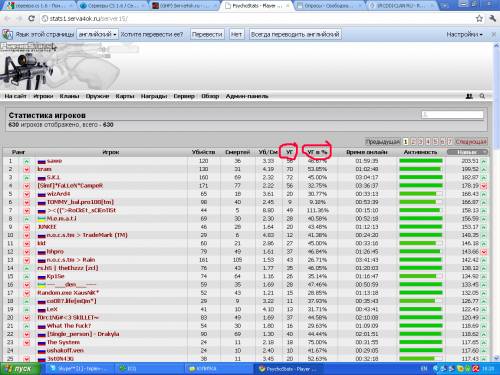Open the browser wrench settings menu
This screenshot has width=500, height=375.
[x=492, y=18]
